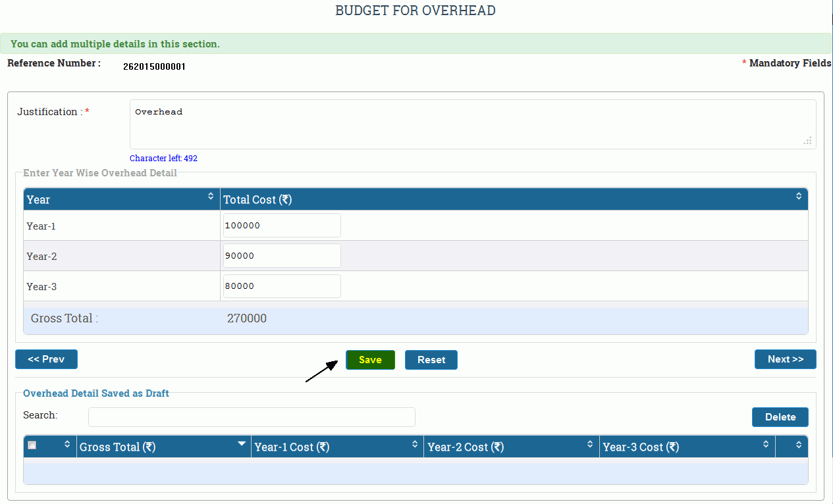Toggle the select-all checkbox in draft table

tap(32, 445)
